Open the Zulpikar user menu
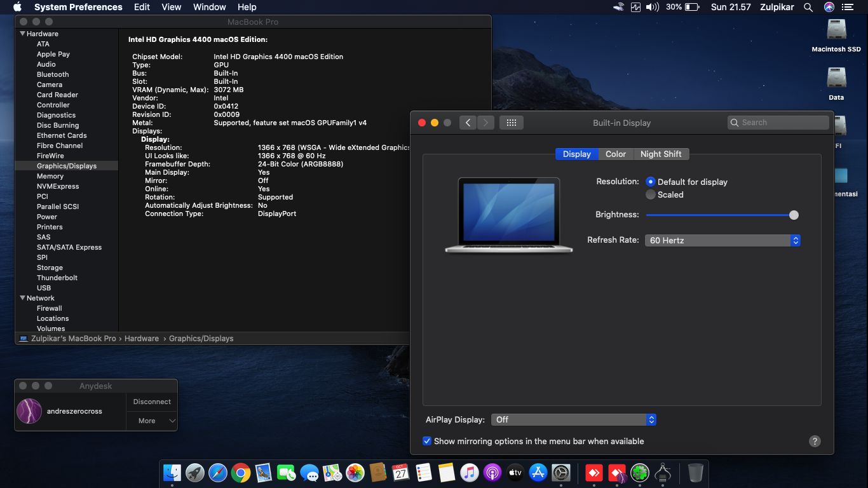This screenshot has width=868, height=488. 777,7
